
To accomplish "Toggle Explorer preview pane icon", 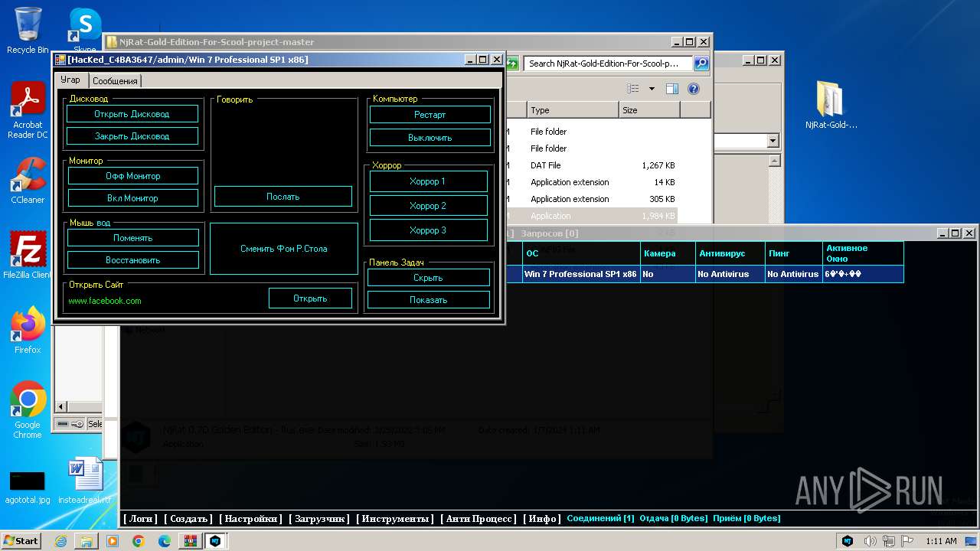I will pos(671,89).
